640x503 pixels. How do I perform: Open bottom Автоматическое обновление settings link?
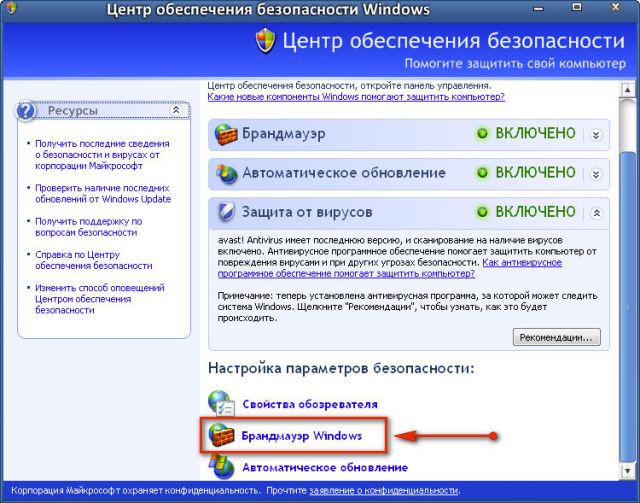[x=325, y=467]
